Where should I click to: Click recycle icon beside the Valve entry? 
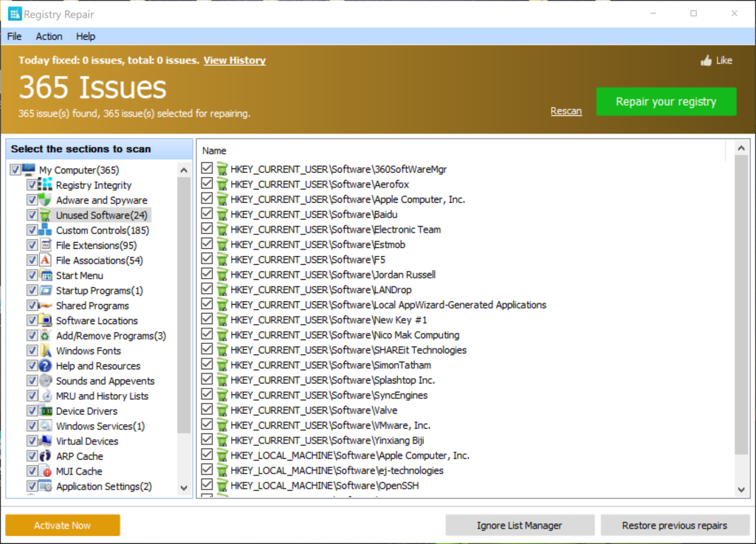221,410
